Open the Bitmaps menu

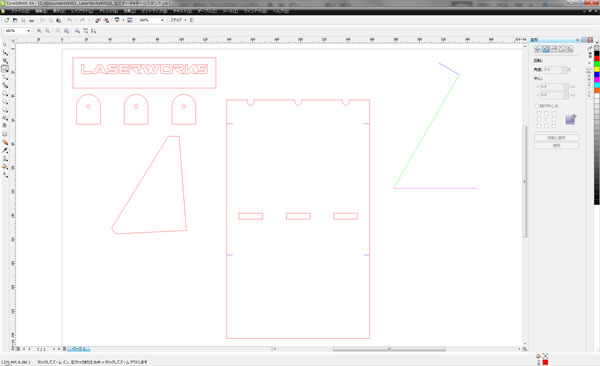point(154,11)
